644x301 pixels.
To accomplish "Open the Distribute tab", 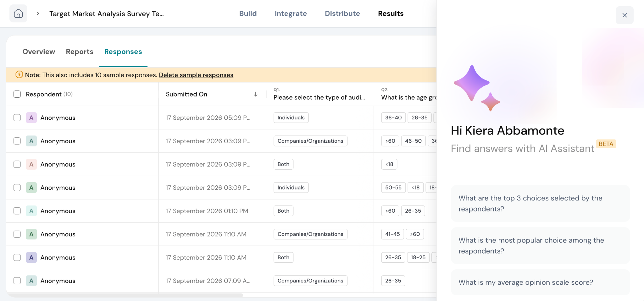I will click(342, 14).
